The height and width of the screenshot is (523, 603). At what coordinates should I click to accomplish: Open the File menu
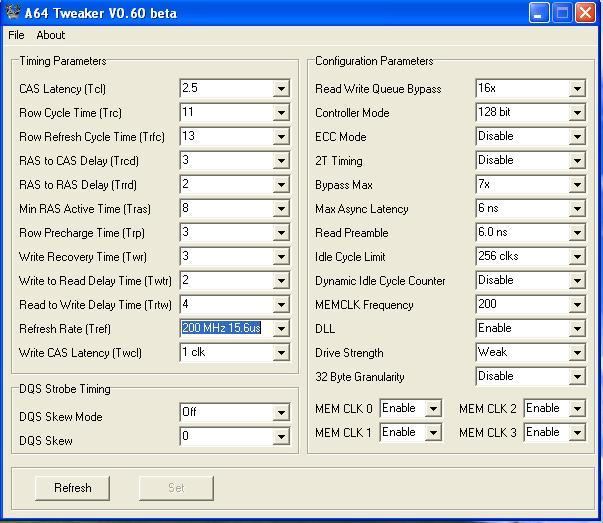(x=16, y=35)
